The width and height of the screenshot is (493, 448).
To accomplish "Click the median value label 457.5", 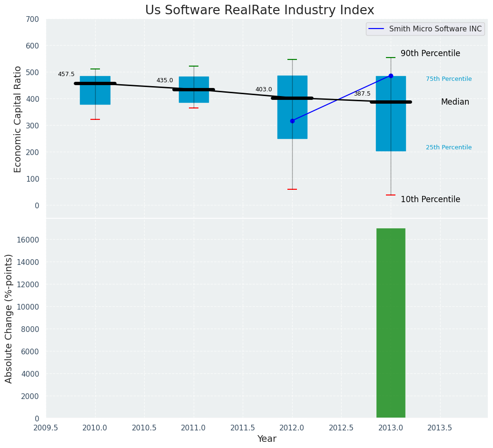I will coord(66,74).
